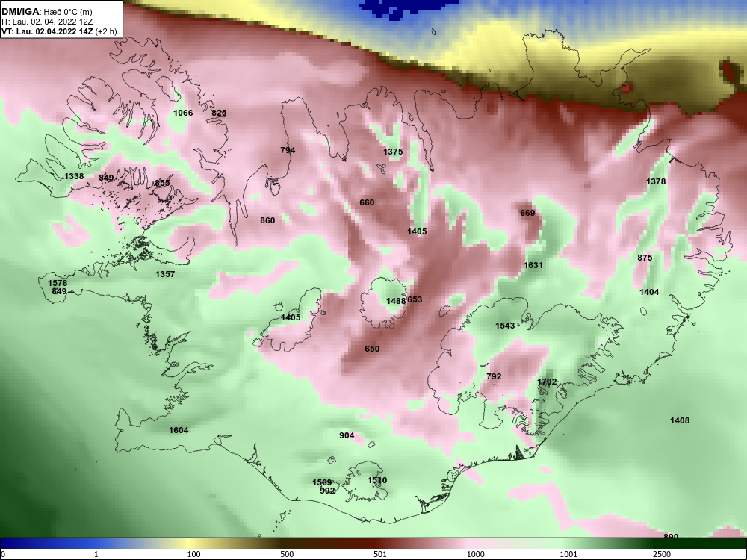Select the 825 value label
This screenshot has width=747, height=560.
tap(219, 113)
